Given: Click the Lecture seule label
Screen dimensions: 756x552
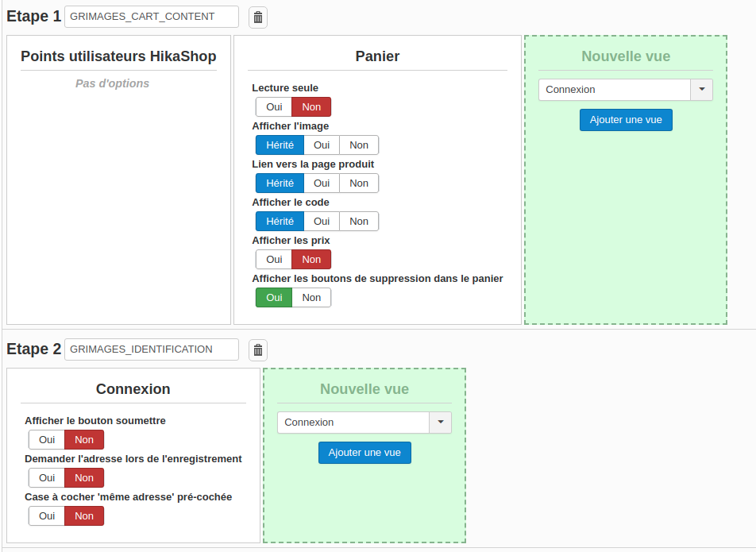Looking at the screenshot, I should (x=285, y=87).
